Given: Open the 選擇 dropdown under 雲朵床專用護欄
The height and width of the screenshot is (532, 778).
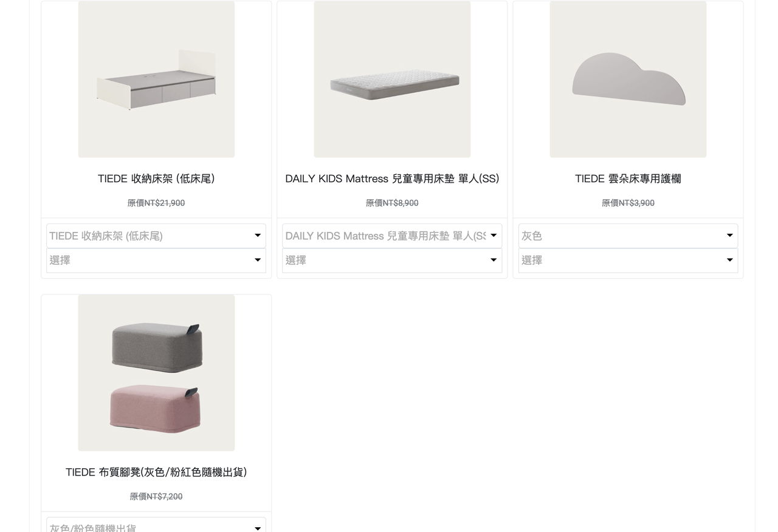Looking at the screenshot, I should 628,260.
